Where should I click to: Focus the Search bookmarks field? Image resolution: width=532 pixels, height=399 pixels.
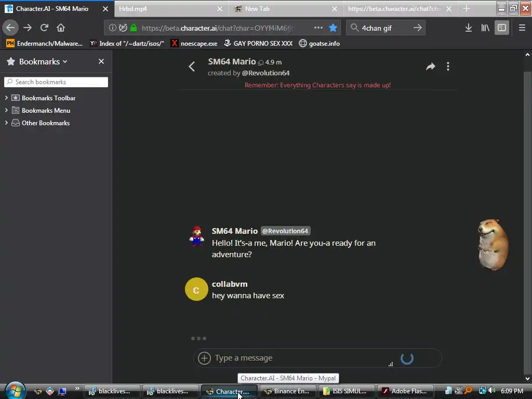tap(56, 82)
